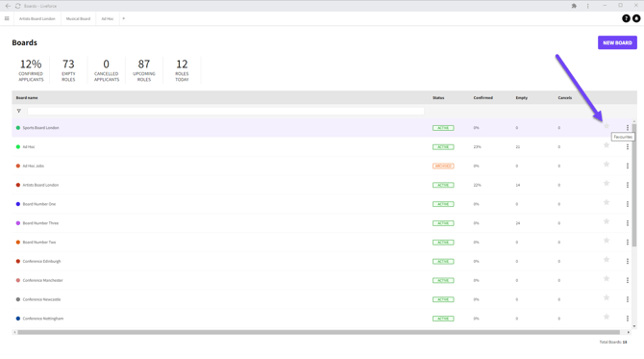644x359 pixels.
Task: Switch to the Artists Board London tab
Action: [37, 18]
